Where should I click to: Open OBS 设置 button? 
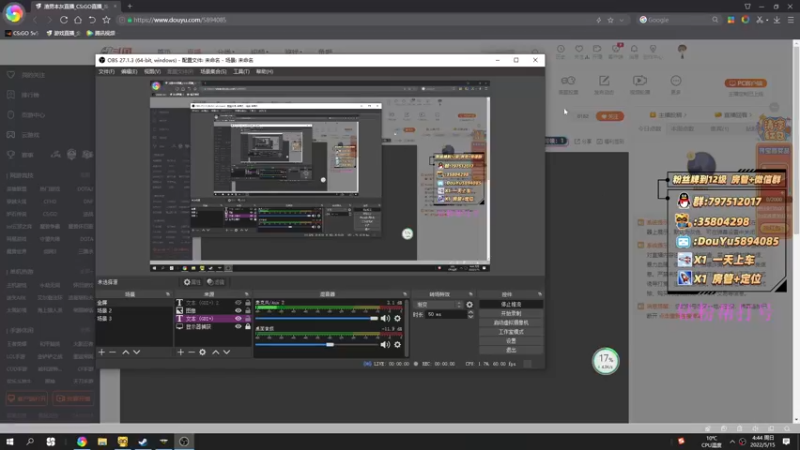(x=511, y=341)
